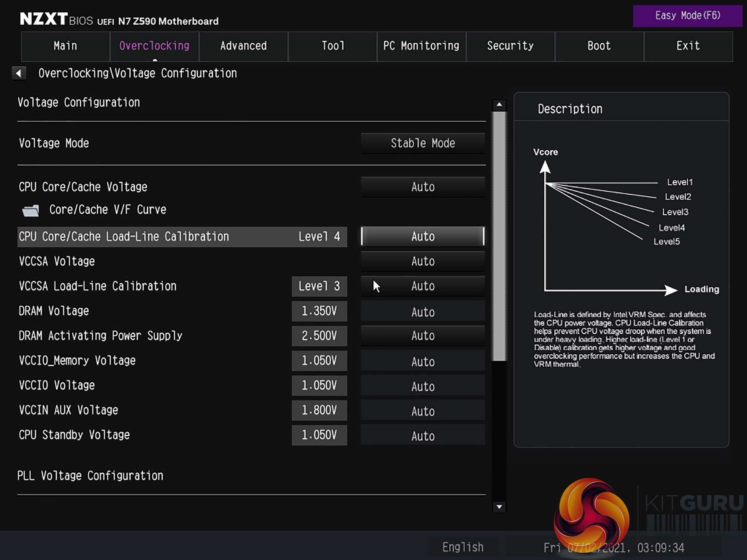Screen dimensions: 747x560
Task: Open the Load-Line Calibration Auto dropdown
Action: click(x=423, y=236)
